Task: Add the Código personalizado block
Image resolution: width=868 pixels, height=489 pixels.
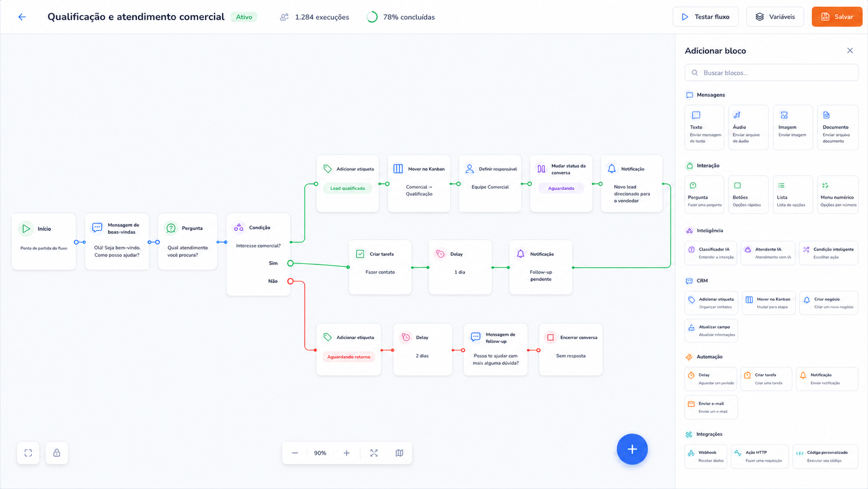Action: click(x=825, y=456)
